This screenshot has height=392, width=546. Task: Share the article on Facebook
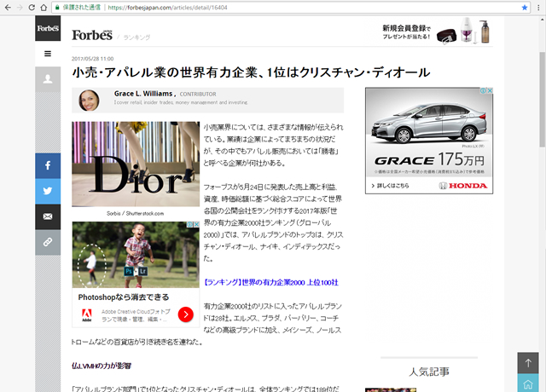[48, 165]
